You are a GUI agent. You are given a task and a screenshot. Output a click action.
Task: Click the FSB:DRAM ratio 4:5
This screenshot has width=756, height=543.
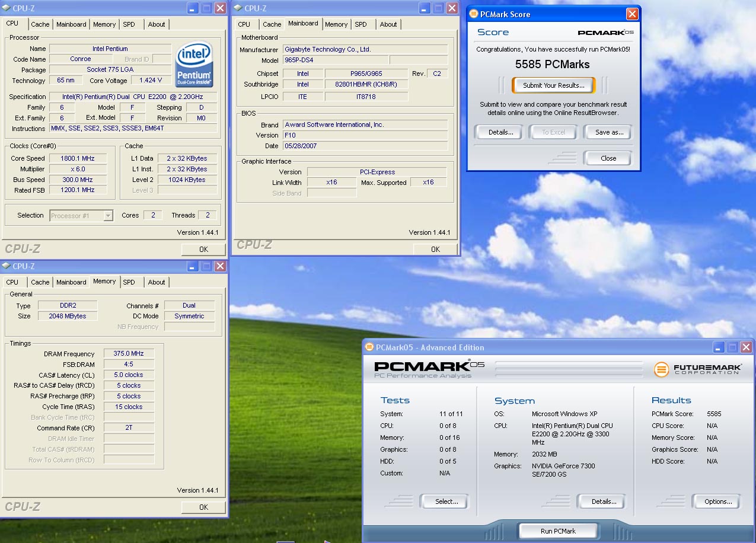pyautogui.click(x=127, y=364)
